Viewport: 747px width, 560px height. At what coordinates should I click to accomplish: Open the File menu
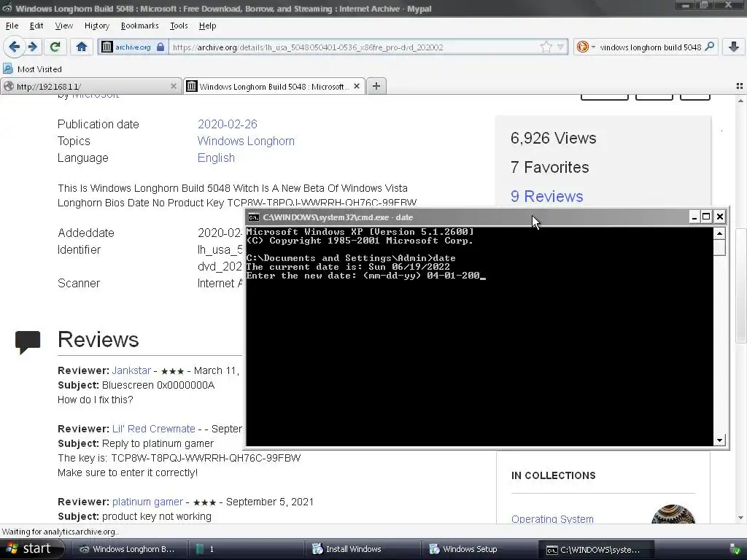(x=12, y=26)
